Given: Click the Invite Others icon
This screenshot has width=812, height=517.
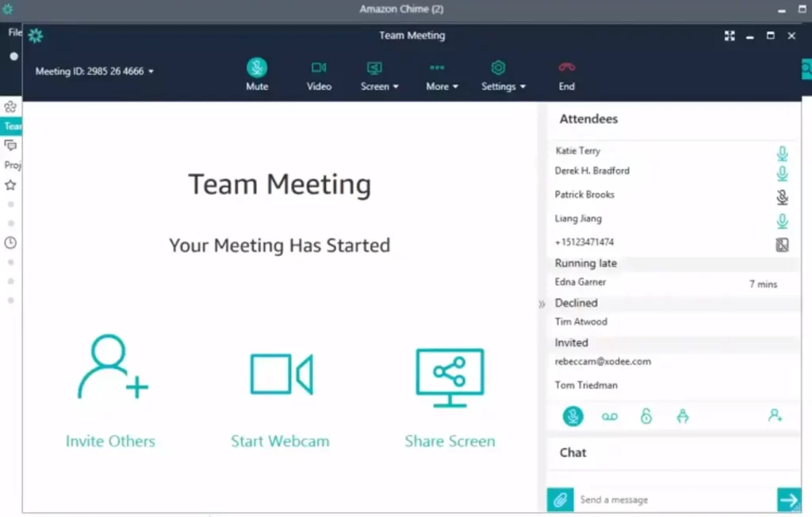Looking at the screenshot, I should [113, 367].
